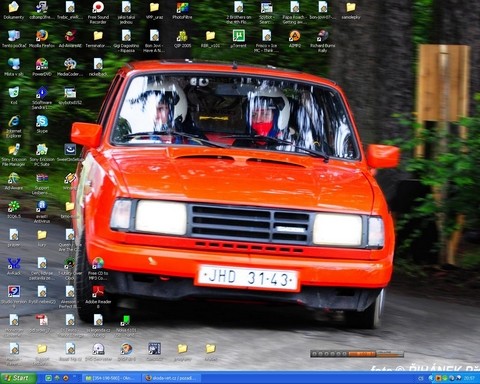Image resolution: width=480 pixels, height=384 pixels.
Task: Open Sony Ericsson PC Suite
Action: point(42,155)
